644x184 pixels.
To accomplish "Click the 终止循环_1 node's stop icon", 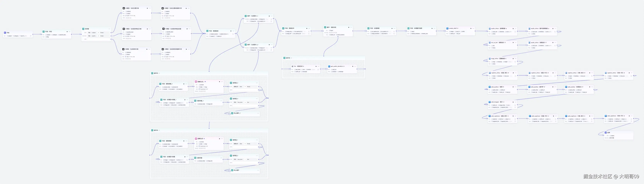I will (x=232, y=113).
